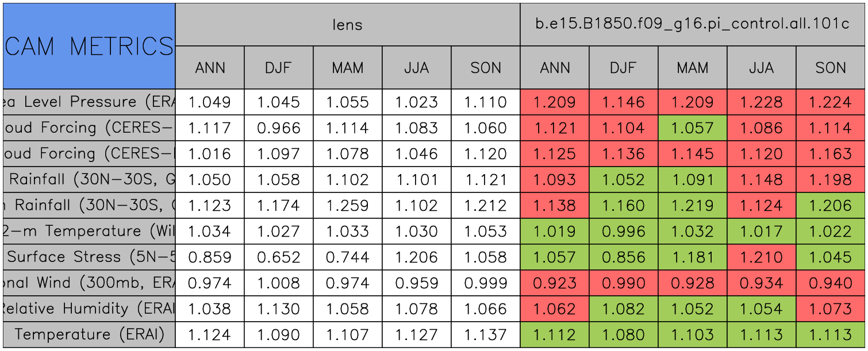Select the white 0.652 DJF stress cell
Image resolution: width=868 pixels, height=351 pixels.
[279, 257]
